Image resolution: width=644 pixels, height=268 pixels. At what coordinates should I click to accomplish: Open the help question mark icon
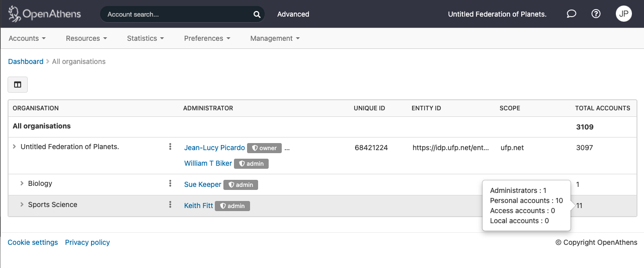tap(596, 14)
